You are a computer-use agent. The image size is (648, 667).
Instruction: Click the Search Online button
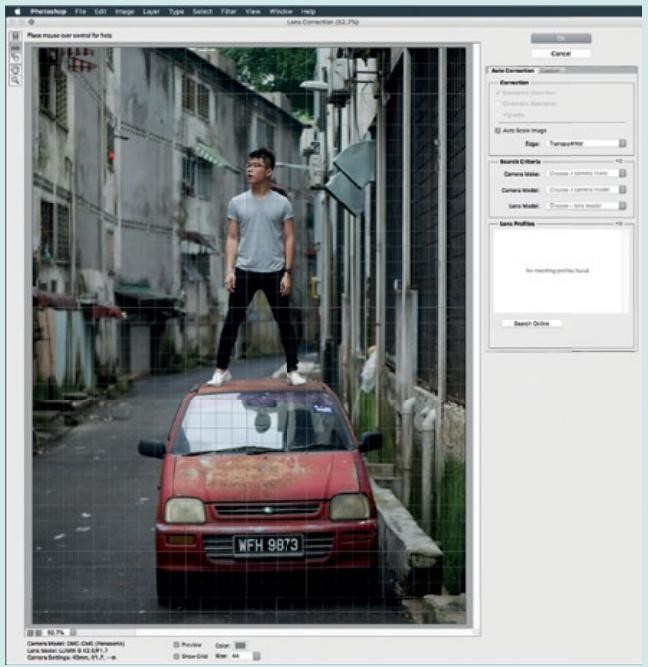[x=531, y=324]
